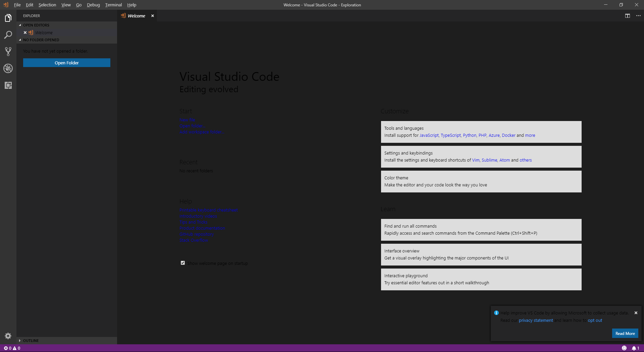
Task: Open the Debug view icon
Action: (8, 68)
